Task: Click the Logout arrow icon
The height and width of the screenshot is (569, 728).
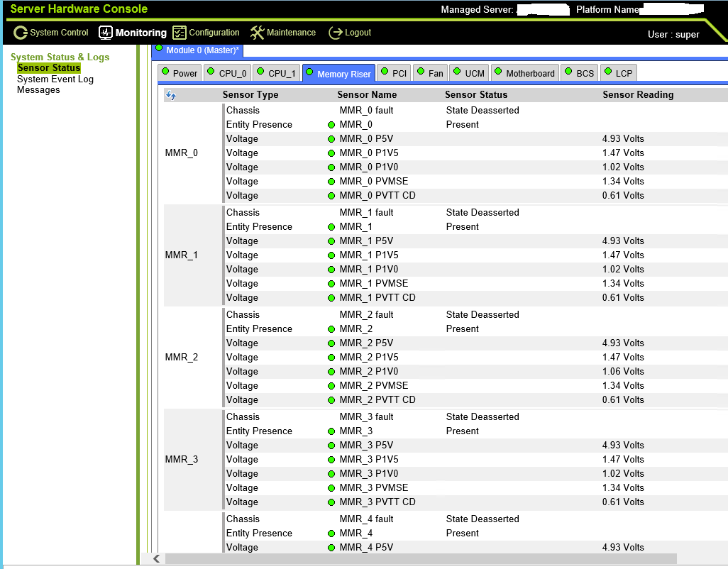Action: pos(335,33)
